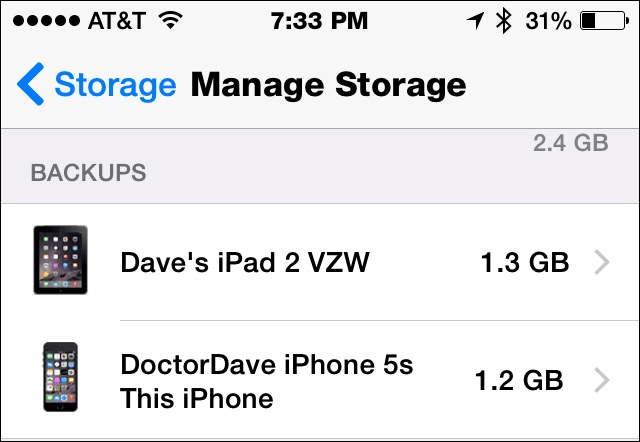This screenshot has width=640, height=442.
Task: Tap the 31% battery percentage text
Action: [x=548, y=20]
